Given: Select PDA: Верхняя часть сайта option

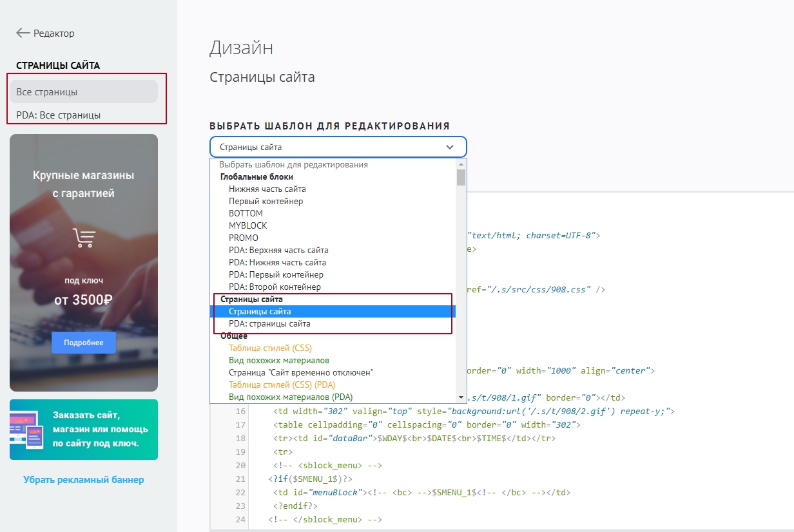Looking at the screenshot, I should tap(278, 250).
